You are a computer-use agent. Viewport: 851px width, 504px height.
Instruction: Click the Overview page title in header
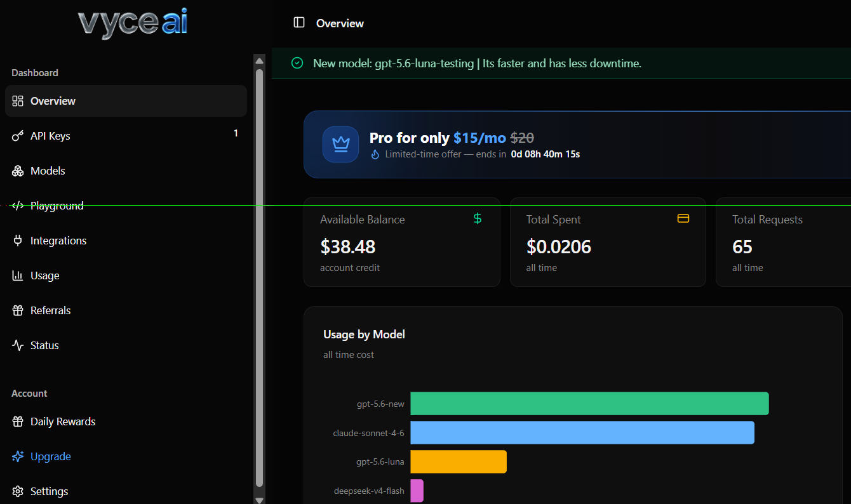[x=340, y=23]
